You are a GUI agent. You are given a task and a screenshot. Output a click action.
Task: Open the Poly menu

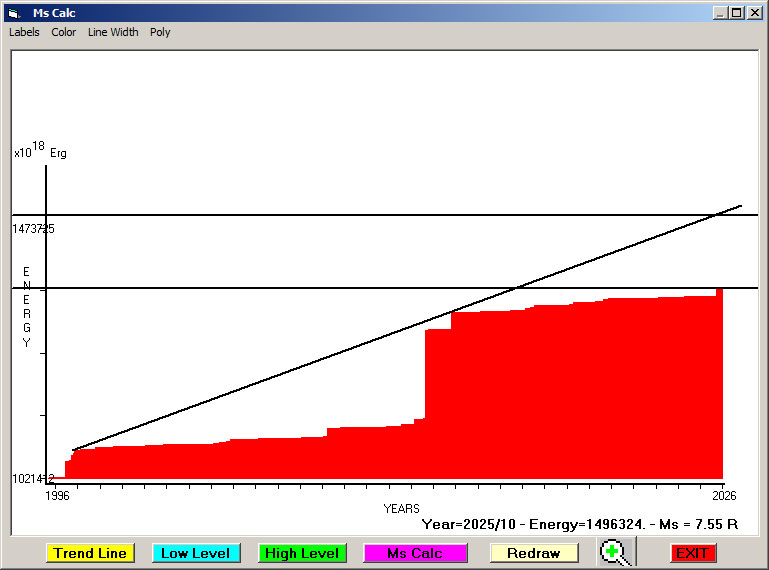coord(160,32)
